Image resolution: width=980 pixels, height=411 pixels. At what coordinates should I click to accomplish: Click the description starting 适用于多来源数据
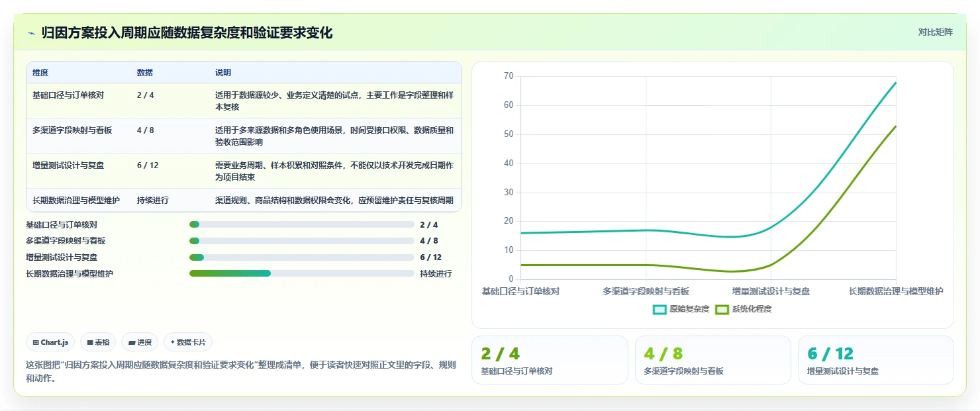click(334, 136)
